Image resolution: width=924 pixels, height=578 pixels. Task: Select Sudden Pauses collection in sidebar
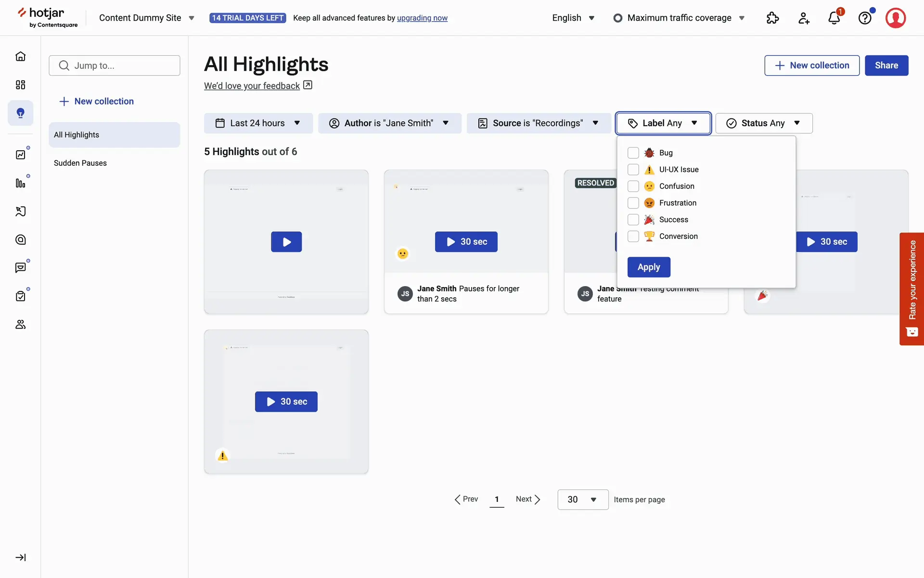point(80,163)
